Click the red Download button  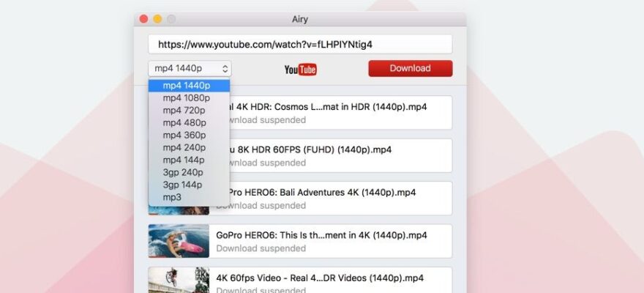point(410,69)
